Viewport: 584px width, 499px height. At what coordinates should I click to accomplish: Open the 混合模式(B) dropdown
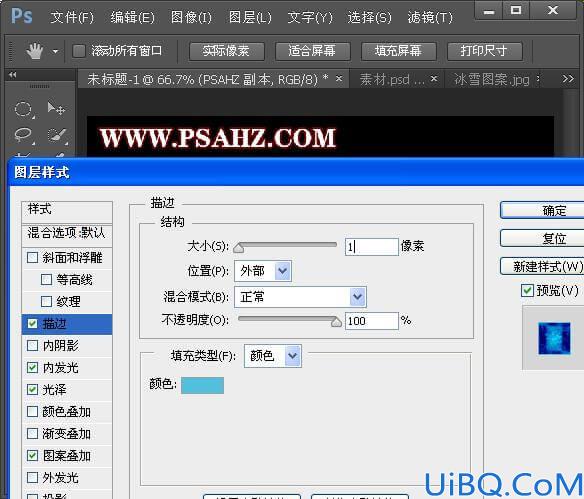pos(300,297)
